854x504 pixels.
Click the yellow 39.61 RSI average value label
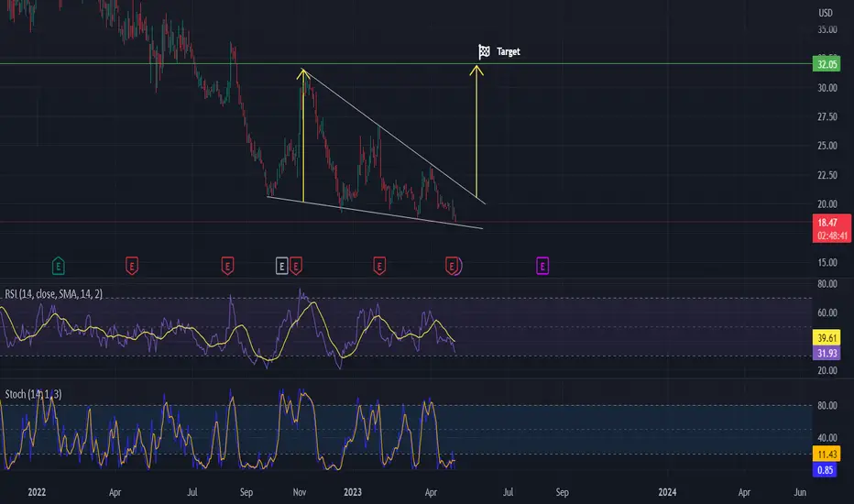(827, 338)
